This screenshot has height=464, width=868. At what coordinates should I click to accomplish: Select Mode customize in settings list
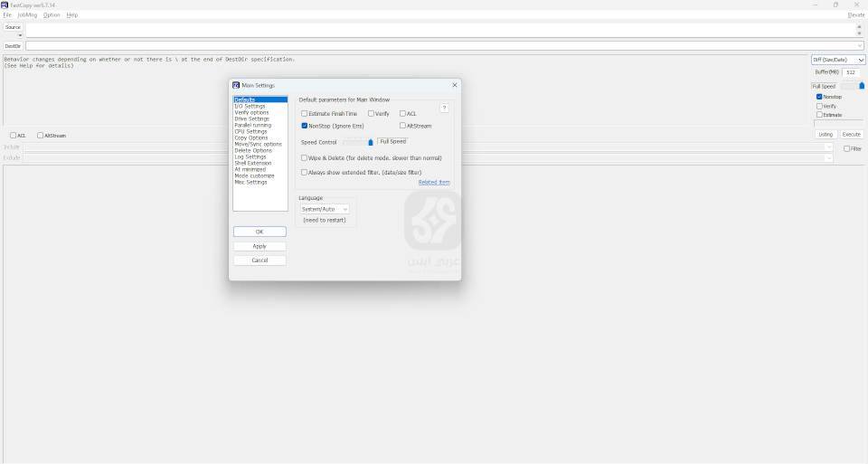(x=260, y=176)
